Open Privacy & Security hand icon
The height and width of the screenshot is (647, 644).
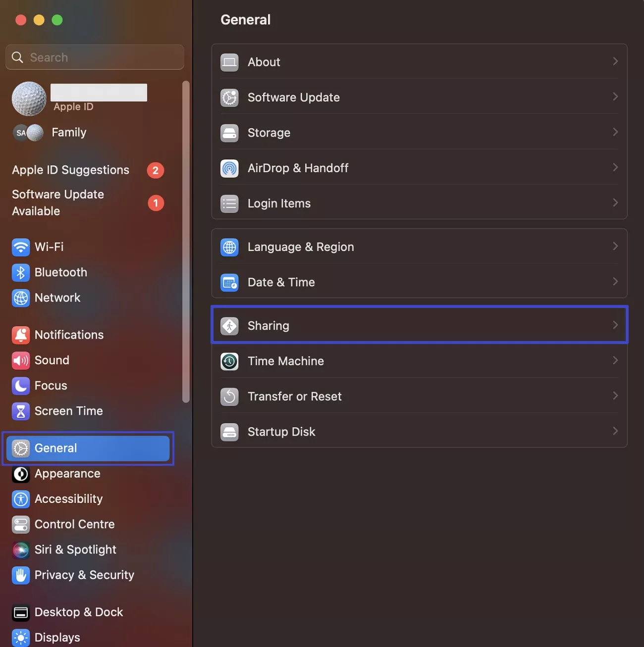point(20,575)
